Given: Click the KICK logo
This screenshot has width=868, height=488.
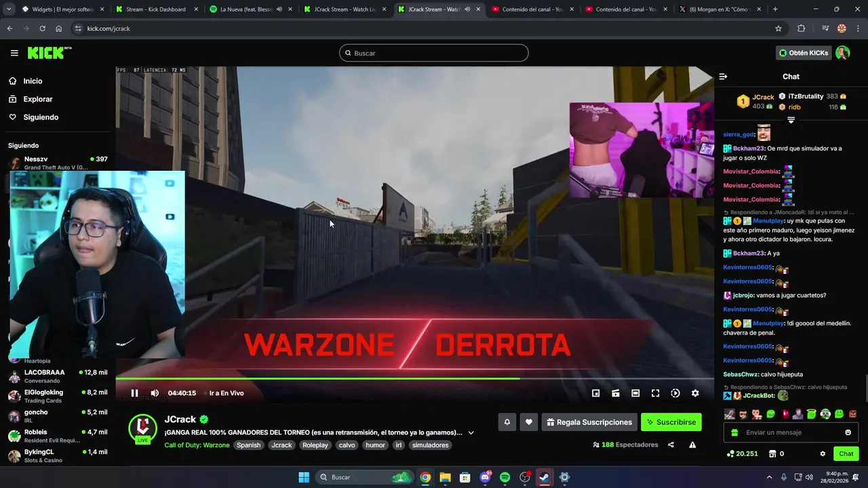Looking at the screenshot, I should click(x=50, y=53).
